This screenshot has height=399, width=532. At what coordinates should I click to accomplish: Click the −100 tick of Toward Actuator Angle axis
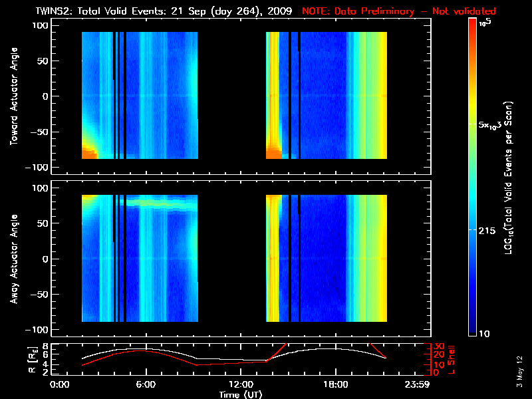(37, 168)
